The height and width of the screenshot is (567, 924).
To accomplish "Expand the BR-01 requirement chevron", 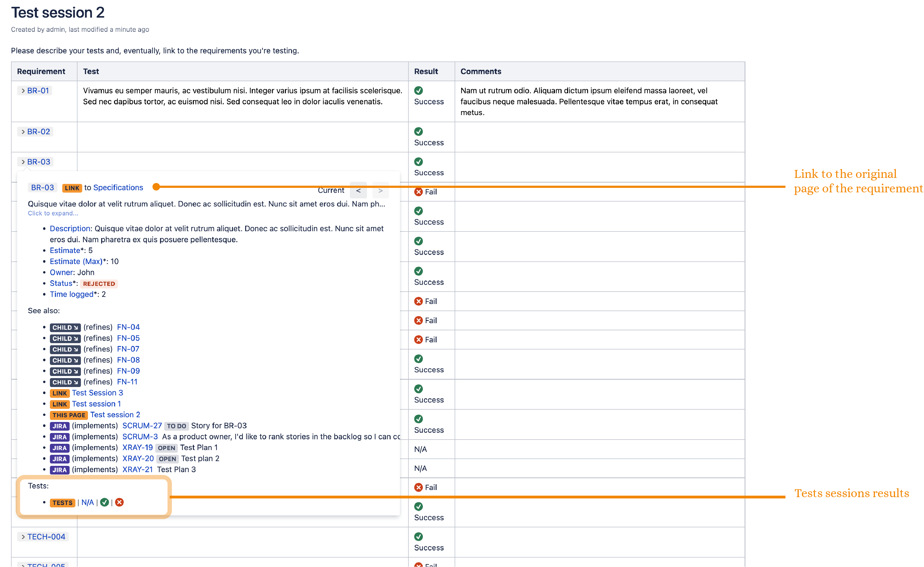I will click(x=23, y=91).
